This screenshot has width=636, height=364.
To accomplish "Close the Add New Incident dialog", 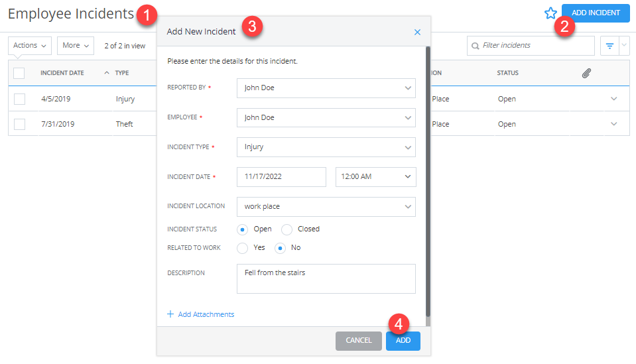I will [x=417, y=32].
